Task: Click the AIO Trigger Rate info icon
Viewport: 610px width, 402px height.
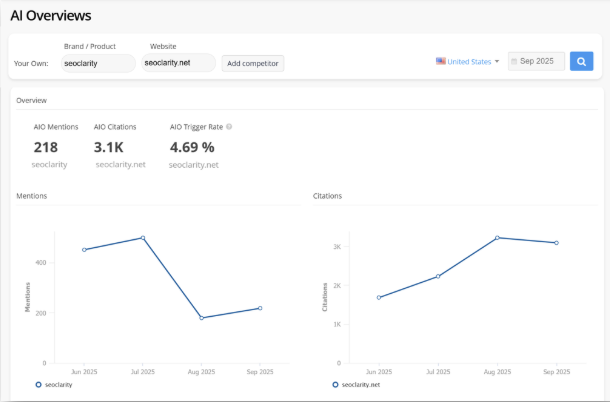Action: (x=229, y=127)
